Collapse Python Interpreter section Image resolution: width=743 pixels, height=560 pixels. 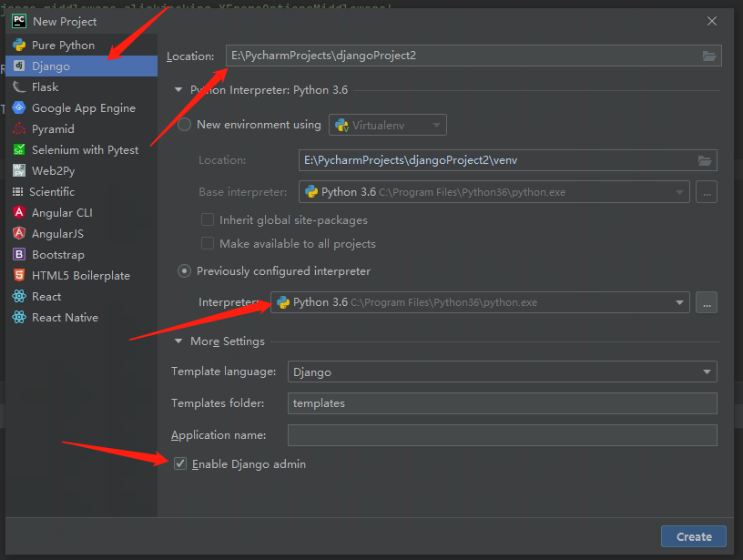[178, 89]
